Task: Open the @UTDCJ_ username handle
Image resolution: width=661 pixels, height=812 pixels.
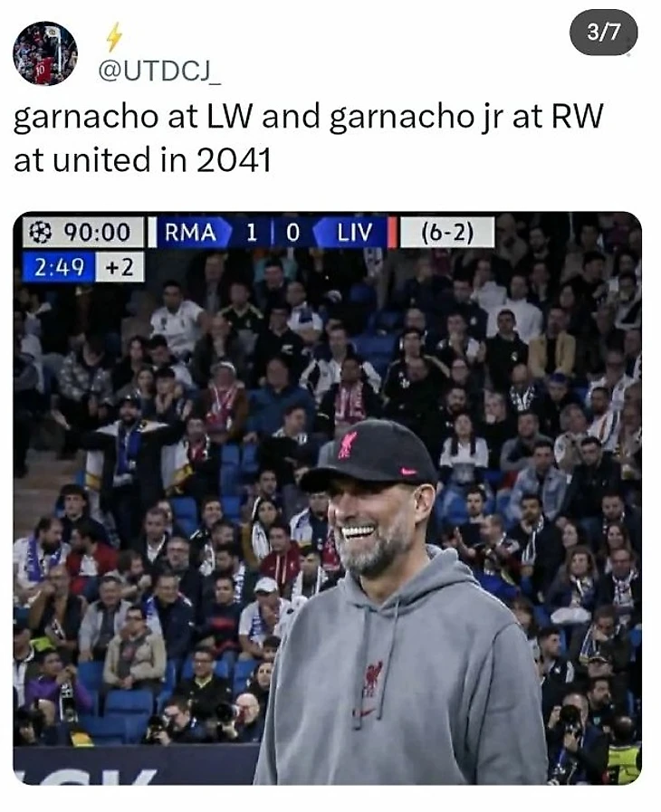Action: [159, 71]
